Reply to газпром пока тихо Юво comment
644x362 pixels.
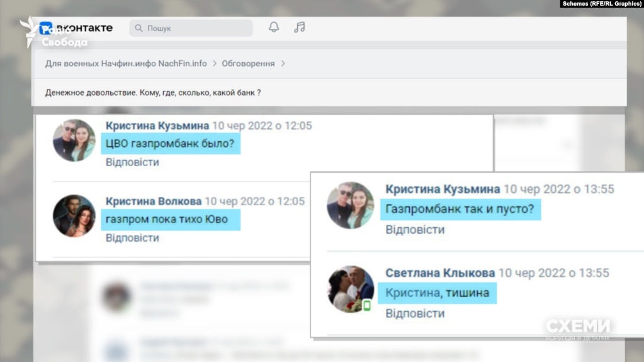132,238
